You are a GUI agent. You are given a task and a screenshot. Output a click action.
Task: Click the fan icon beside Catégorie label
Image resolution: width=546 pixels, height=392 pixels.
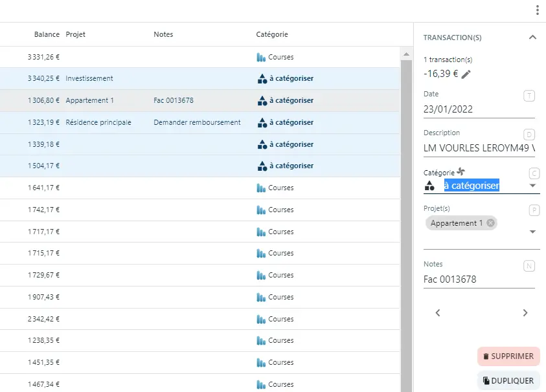[462, 171]
